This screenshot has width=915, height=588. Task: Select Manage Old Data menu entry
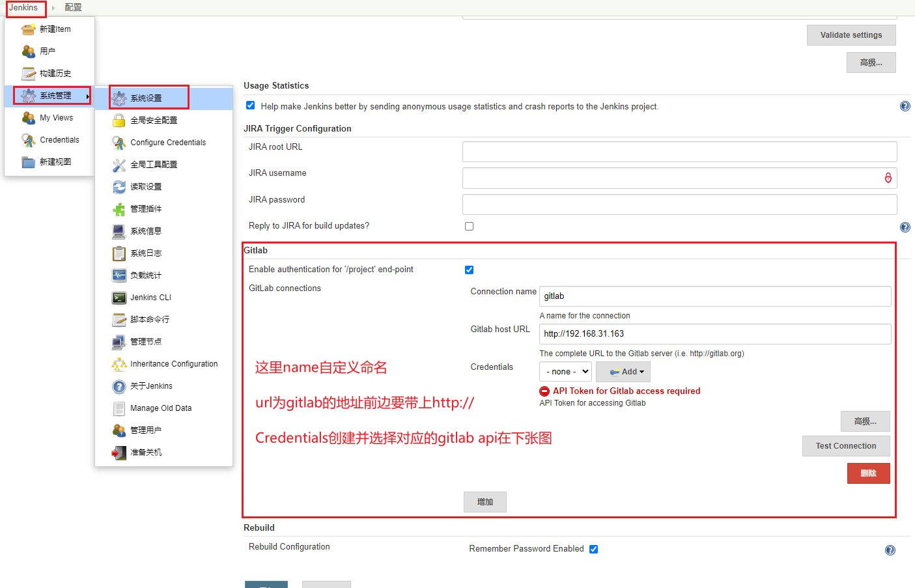(164, 408)
